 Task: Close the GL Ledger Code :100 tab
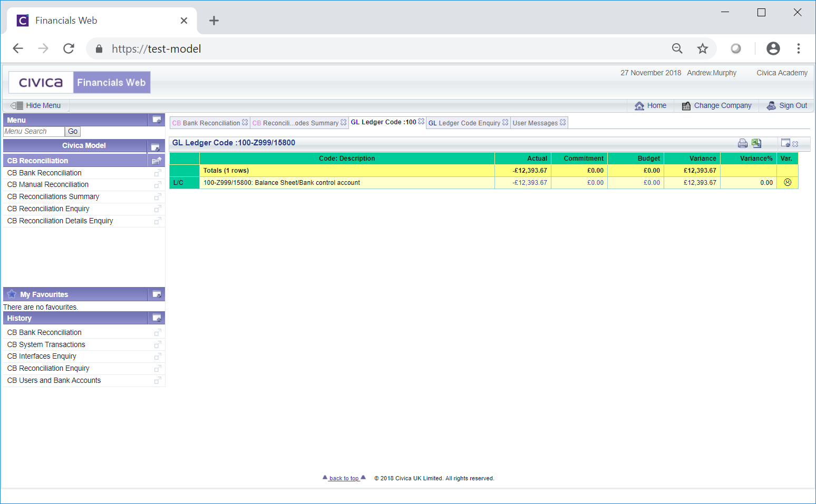pyautogui.click(x=421, y=121)
